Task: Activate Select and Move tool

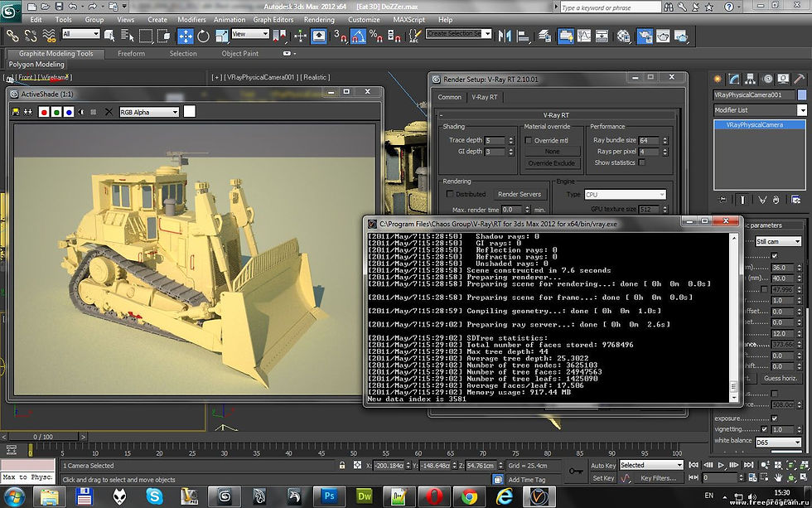Action: coord(185,36)
